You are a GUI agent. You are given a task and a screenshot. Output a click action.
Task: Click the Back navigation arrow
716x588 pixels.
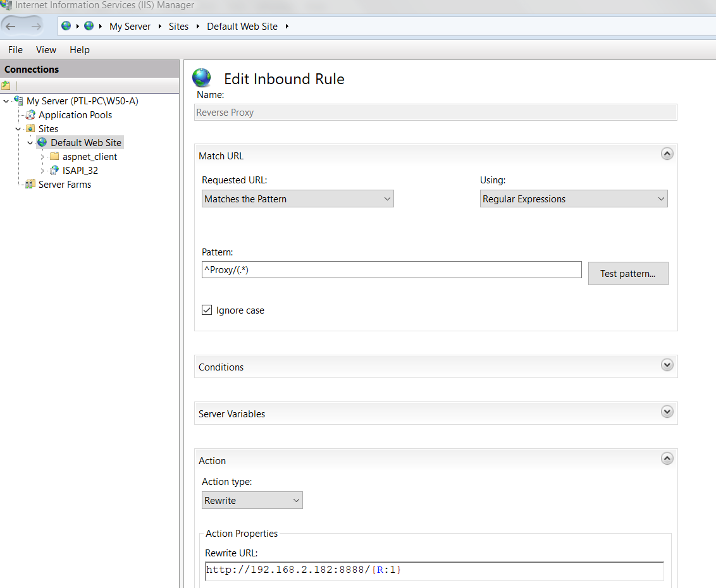(x=11, y=27)
